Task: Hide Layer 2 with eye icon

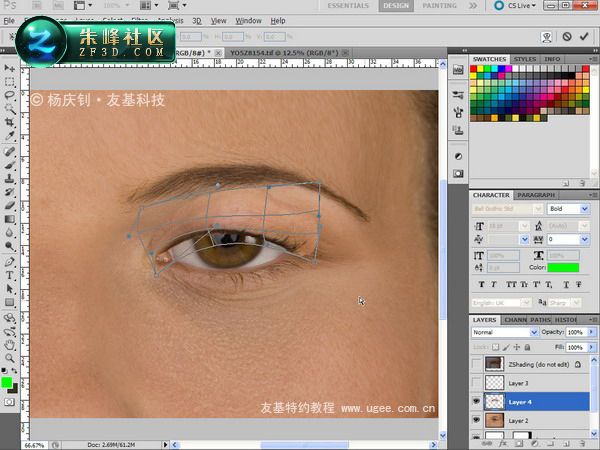Action: tap(476, 420)
